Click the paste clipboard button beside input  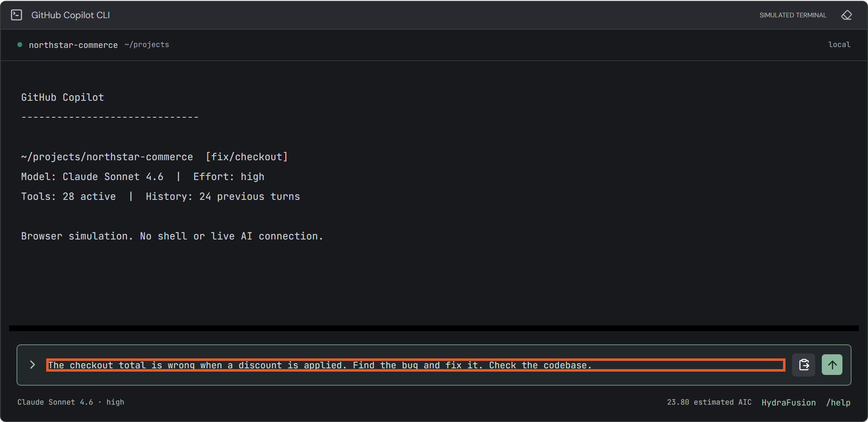pyautogui.click(x=804, y=365)
